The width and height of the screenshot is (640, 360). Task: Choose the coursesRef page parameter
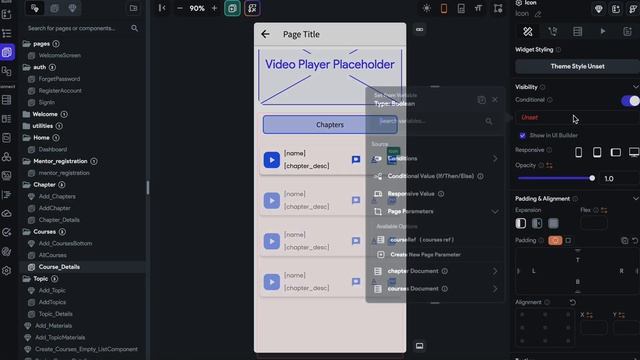pos(422,240)
